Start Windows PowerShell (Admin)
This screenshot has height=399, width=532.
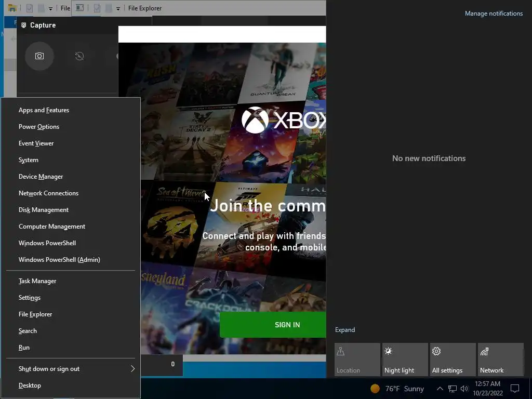click(71, 260)
